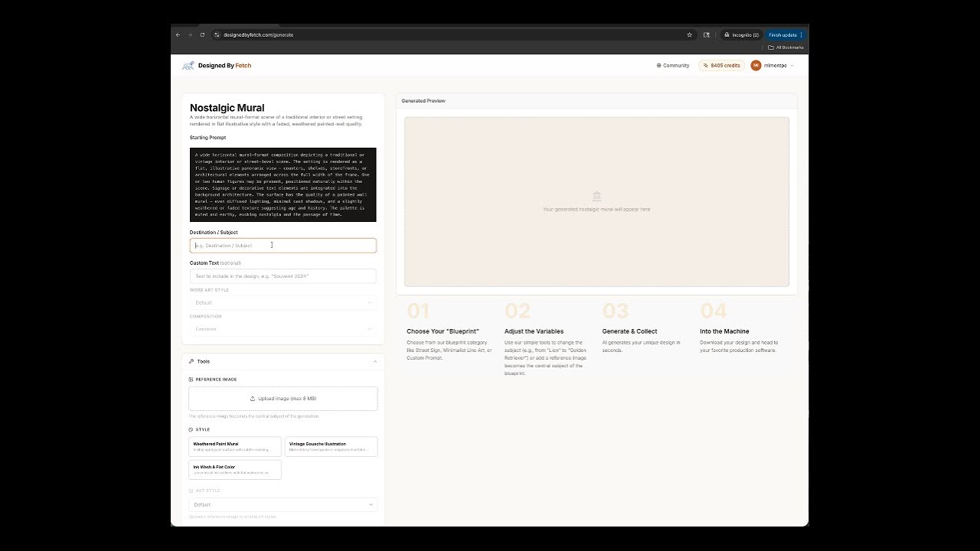Click the Designed By Fetch dog logo

[x=188, y=66]
